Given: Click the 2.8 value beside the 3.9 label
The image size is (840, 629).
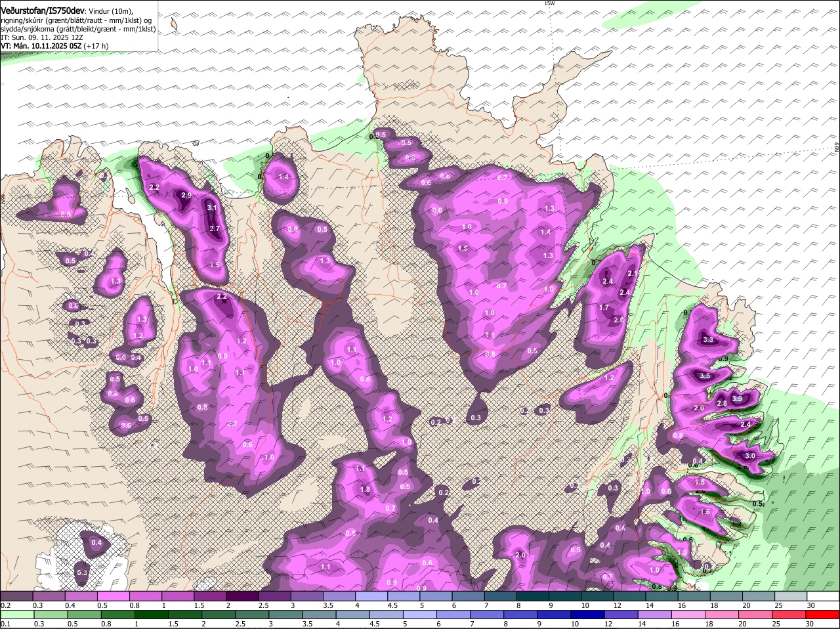Looking at the screenshot, I should coord(721,403).
